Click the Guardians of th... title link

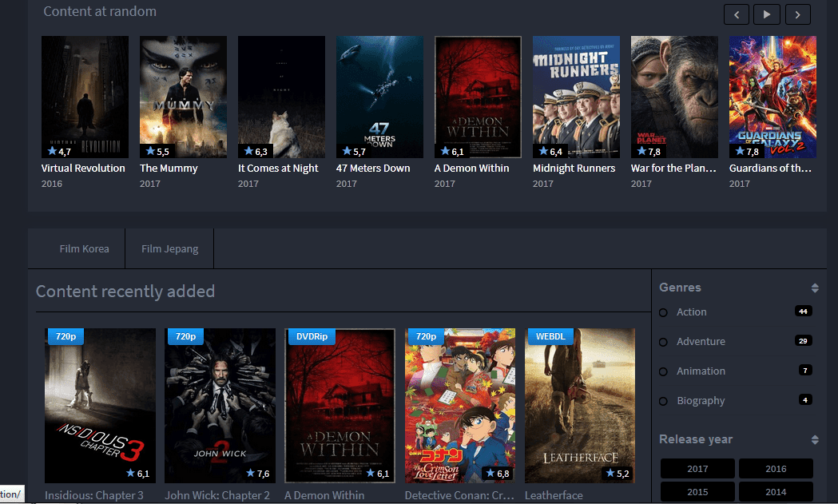point(770,168)
